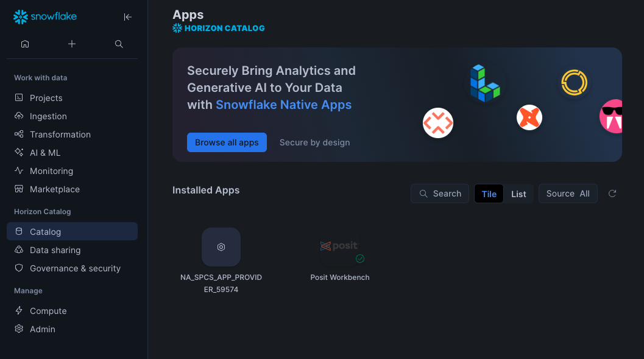644x359 pixels.
Task: Click the Catalog database icon
Action: click(19, 231)
